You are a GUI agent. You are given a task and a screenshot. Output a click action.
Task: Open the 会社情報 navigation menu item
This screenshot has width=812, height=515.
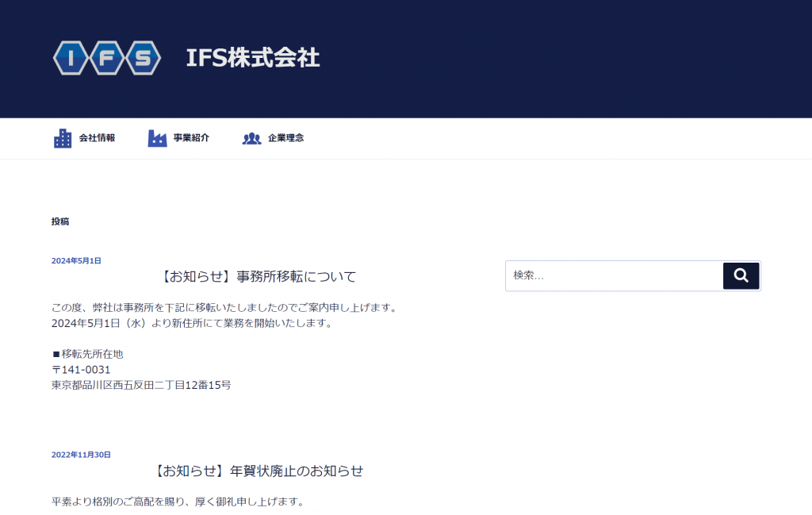[x=97, y=137]
